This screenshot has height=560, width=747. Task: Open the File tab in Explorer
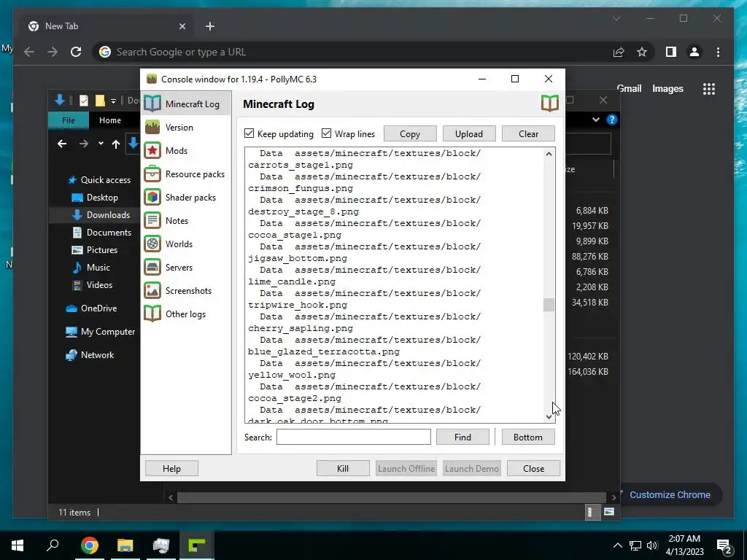pos(69,120)
